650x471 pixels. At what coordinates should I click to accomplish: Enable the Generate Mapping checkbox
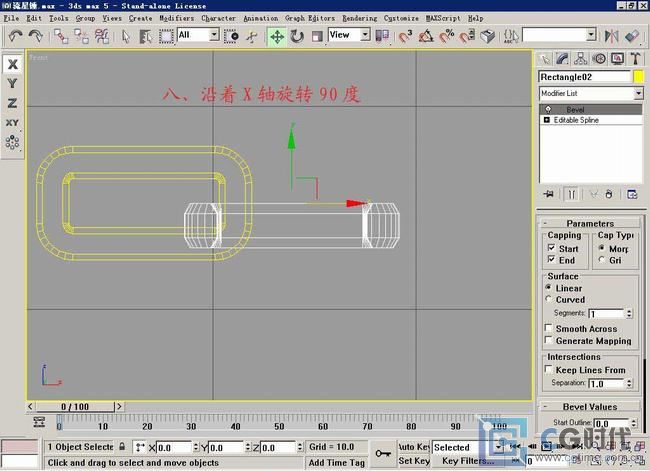548,340
